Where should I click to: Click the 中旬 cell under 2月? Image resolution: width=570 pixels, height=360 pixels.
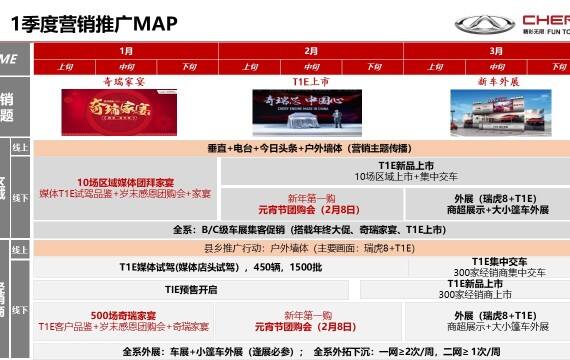point(311,67)
